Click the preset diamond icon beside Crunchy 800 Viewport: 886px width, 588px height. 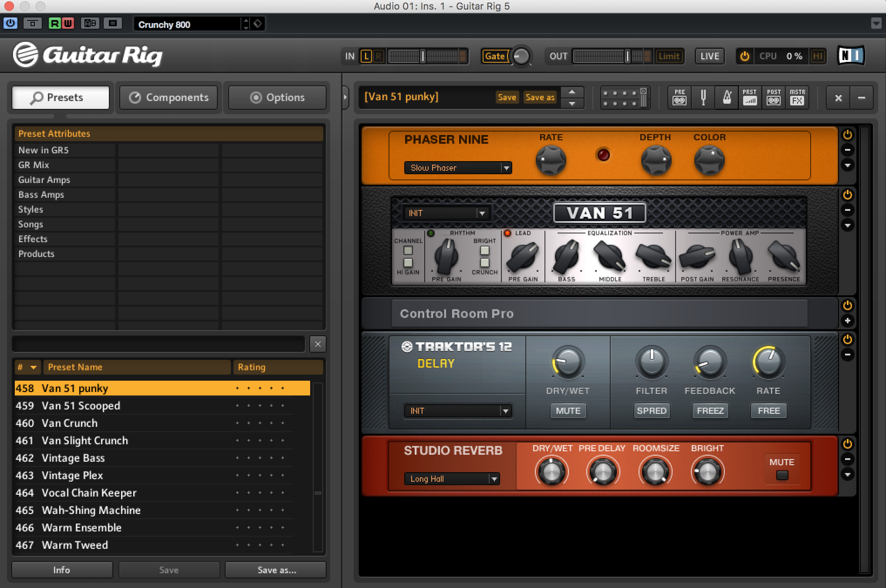pyautogui.click(x=258, y=24)
